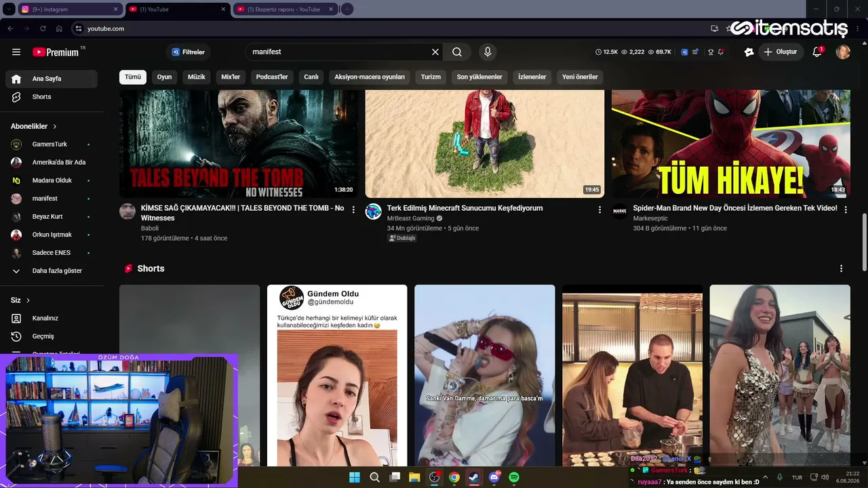Select the Canlı filter chip

point(311,77)
